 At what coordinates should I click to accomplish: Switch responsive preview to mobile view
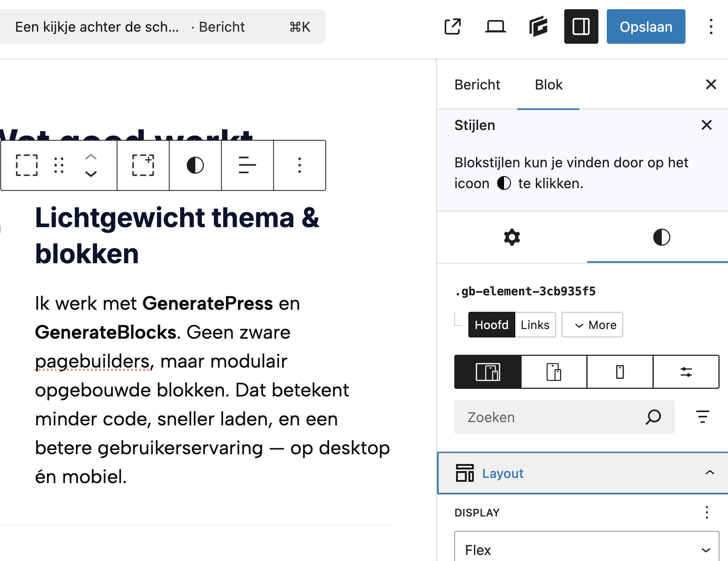click(618, 372)
